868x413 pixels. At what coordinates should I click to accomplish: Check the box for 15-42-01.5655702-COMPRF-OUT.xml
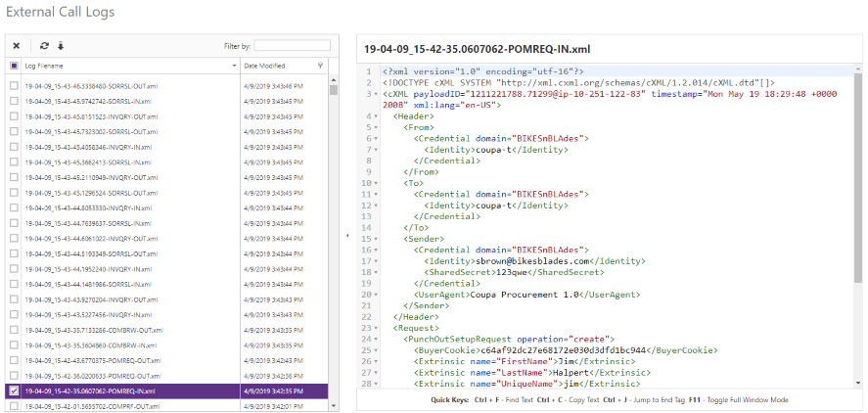pos(14,406)
